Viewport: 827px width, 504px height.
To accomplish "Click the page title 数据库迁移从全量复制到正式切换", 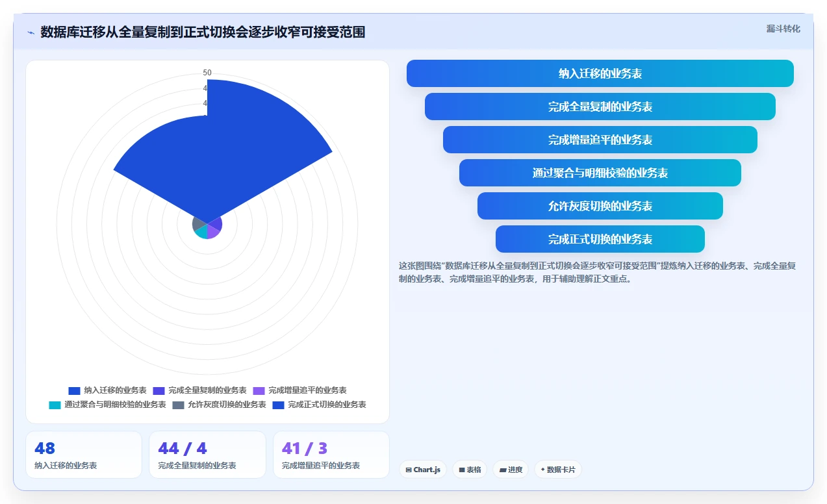I will pyautogui.click(x=203, y=32).
